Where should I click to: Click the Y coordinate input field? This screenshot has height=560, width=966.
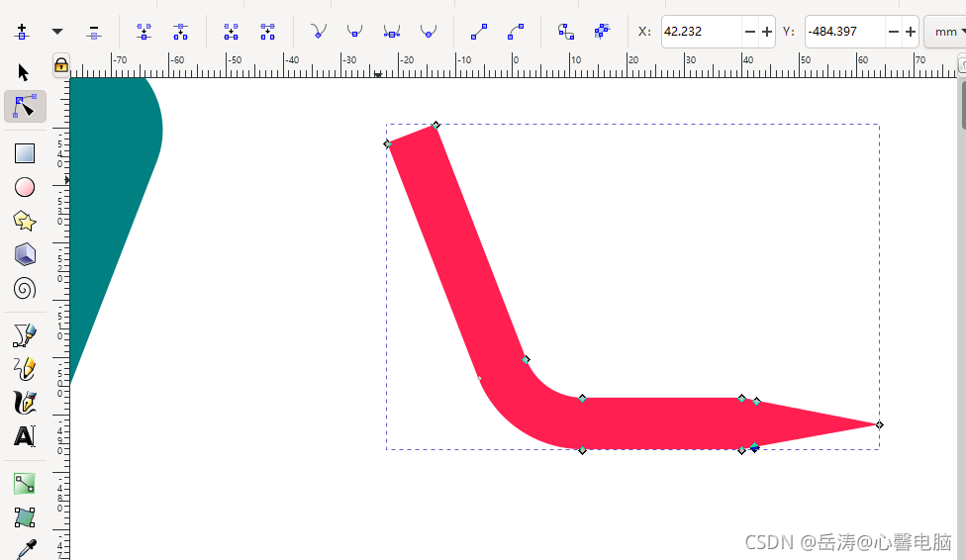pyautogui.click(x=844, y=32)
